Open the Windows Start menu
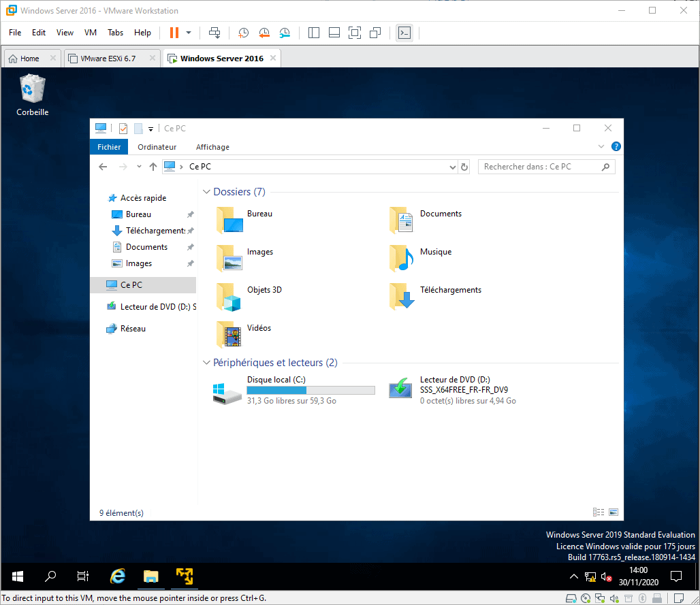700x605 pixels. click(18, 576)
